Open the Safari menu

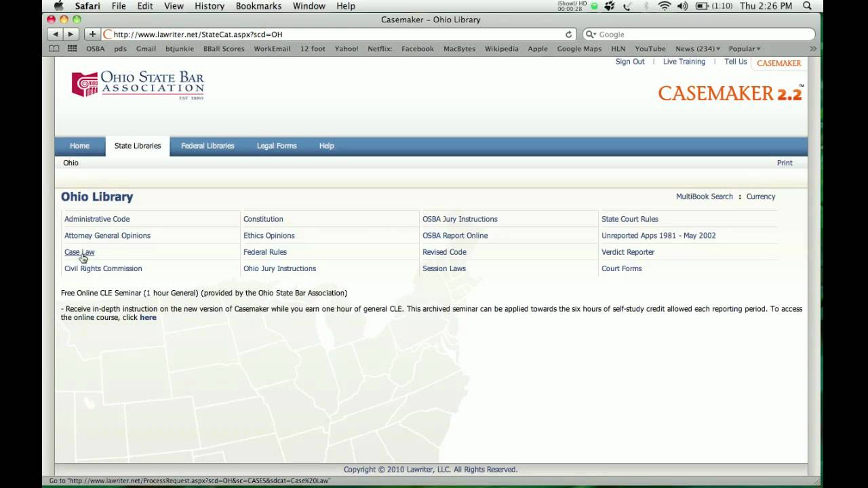tap(87, 6)
